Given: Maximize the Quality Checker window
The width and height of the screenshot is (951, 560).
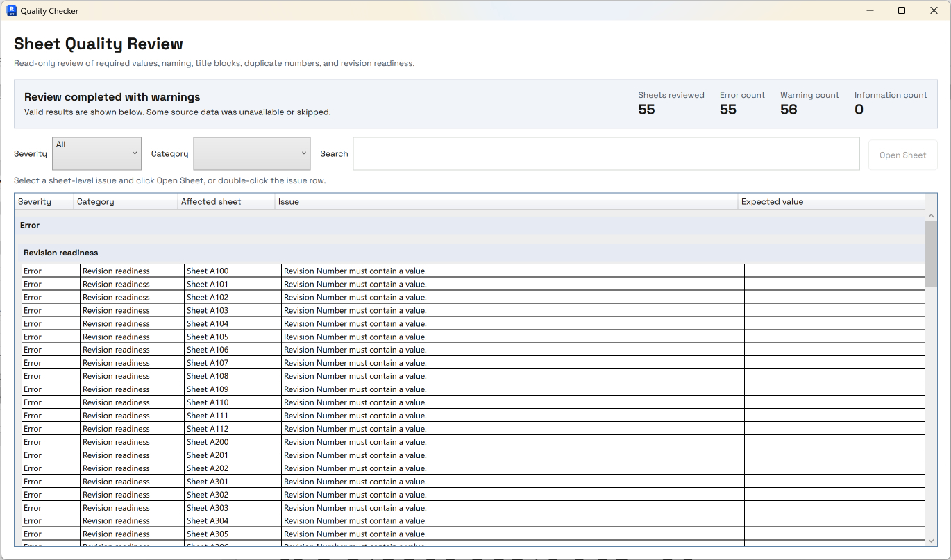Looking at the screenshot, I should 902,10.
